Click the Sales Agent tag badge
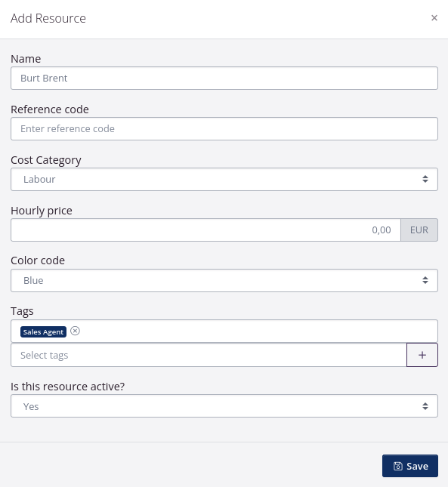This screenshot has width=448, height=487. pyautogui.click(x=43, y=331)
